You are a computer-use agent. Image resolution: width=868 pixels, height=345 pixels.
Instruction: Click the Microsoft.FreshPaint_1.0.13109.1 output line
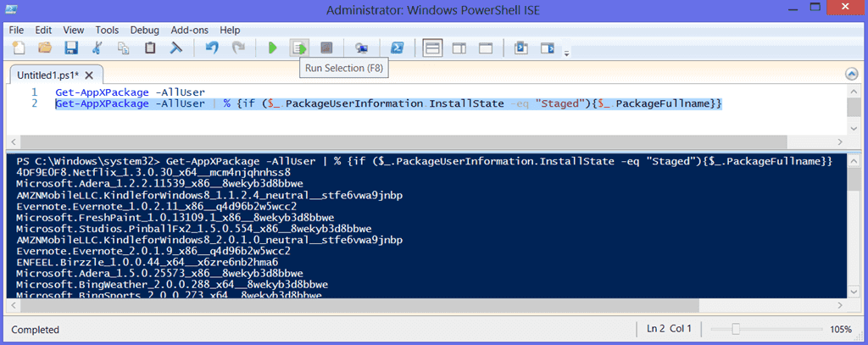coord(175,217)
